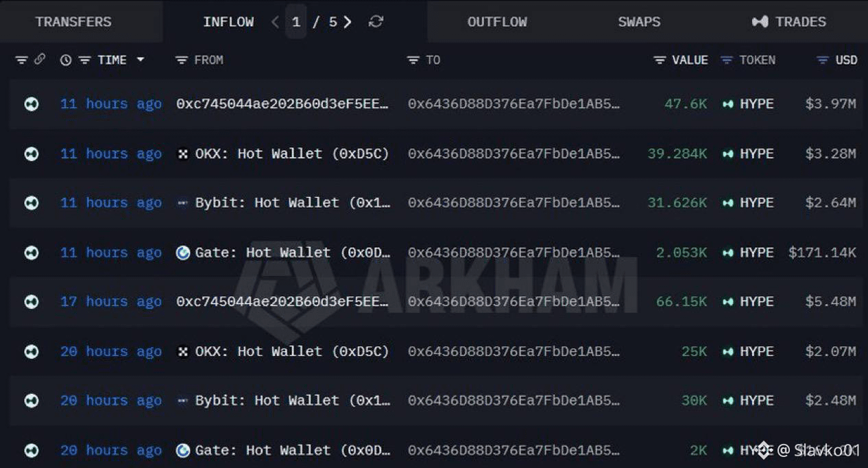Viewport: 868px width, 468px height.
Task: Go to previous inflow page arrow
Action: 275,22
